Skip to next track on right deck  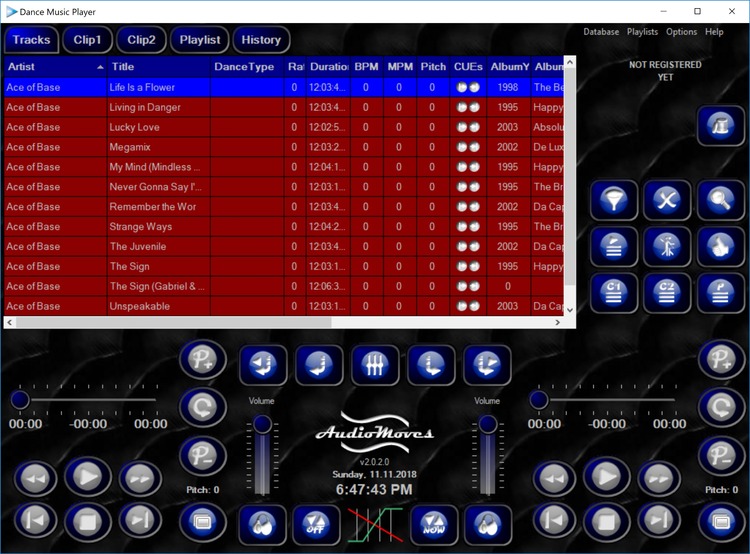tap(659, 521)
